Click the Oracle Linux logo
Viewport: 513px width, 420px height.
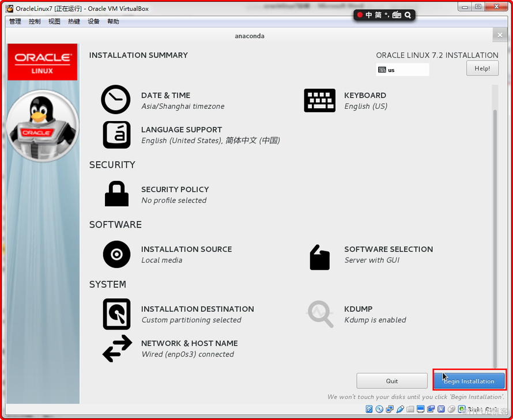pyautogui.click(x=43, y=62)
